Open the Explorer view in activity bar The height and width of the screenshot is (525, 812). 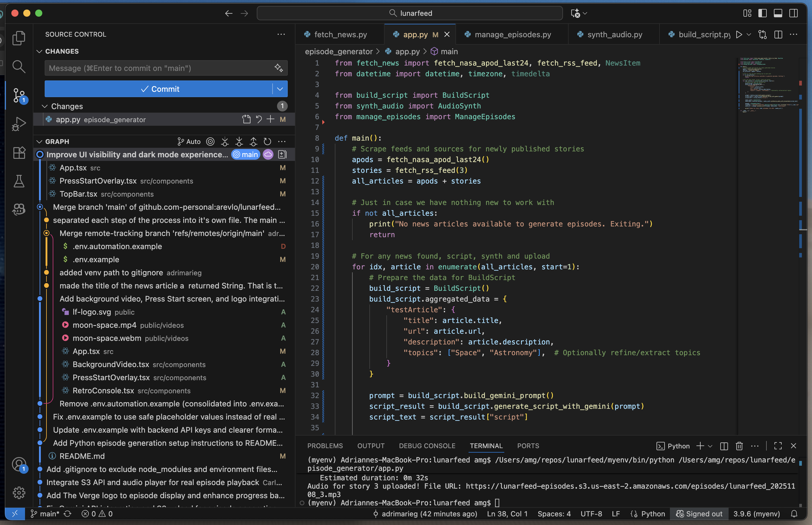(19, 38)
